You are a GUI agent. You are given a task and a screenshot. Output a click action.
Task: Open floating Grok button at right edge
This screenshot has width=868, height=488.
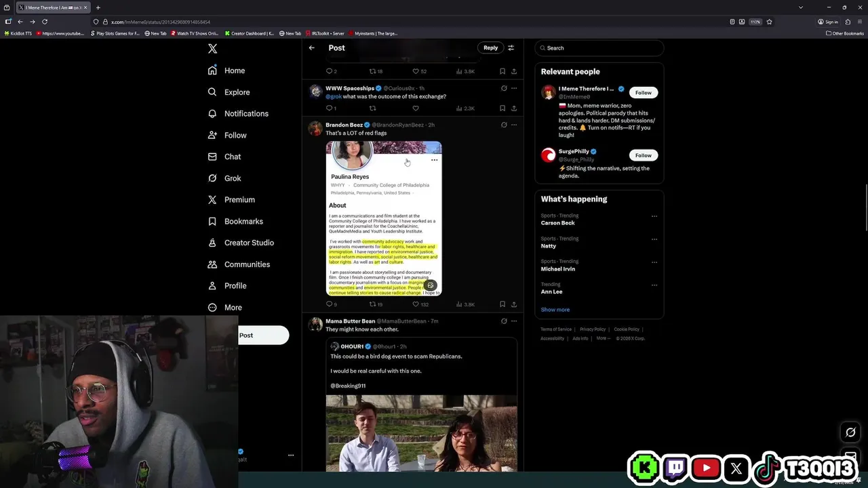pyautogui.click(x=850, y=432)
